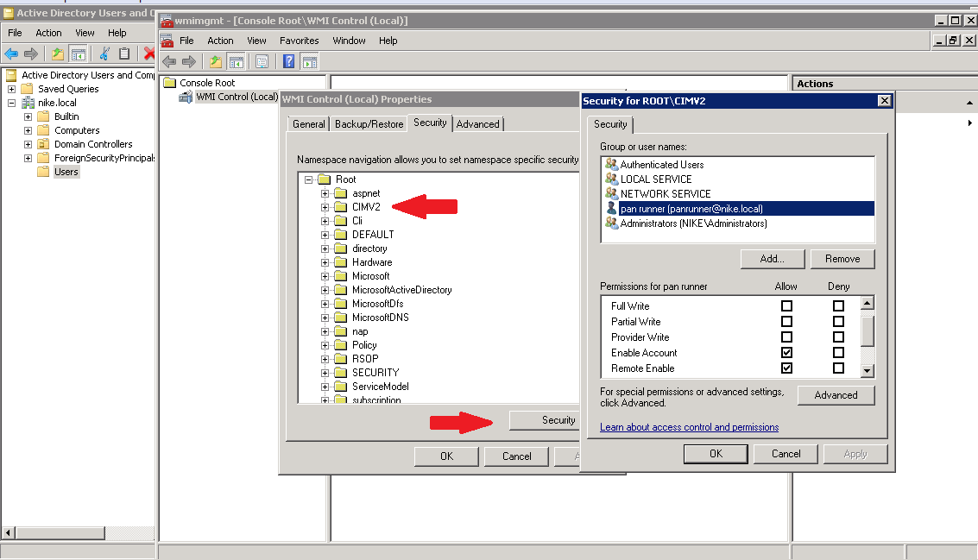Image resolution: width=978 pixels, height=560 pixels.
Task: Select Authenticated Users in the group list
Action: click(x=661, y=165)
